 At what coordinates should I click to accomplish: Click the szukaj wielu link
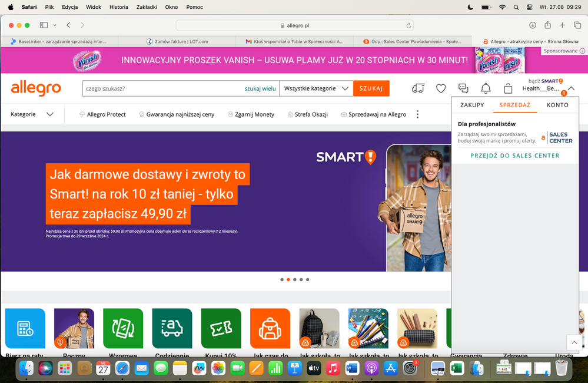(260, 88)
